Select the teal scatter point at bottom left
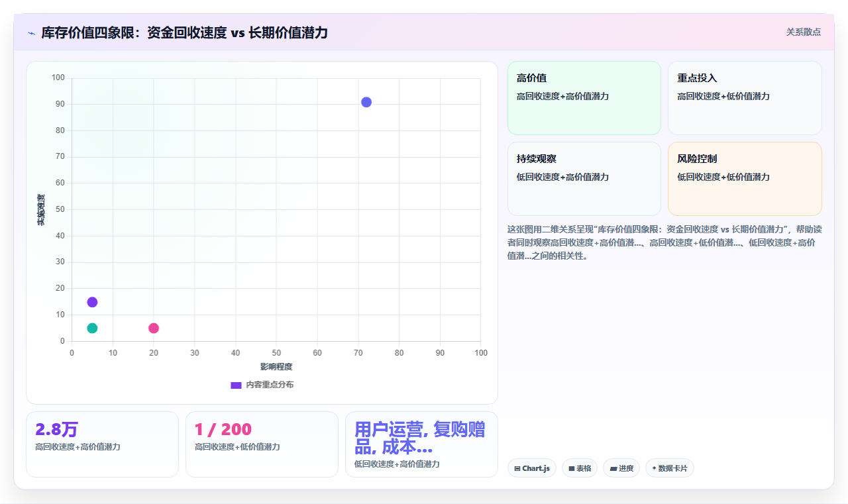Viewport: 848px width, 504px height. pos(92,328)
